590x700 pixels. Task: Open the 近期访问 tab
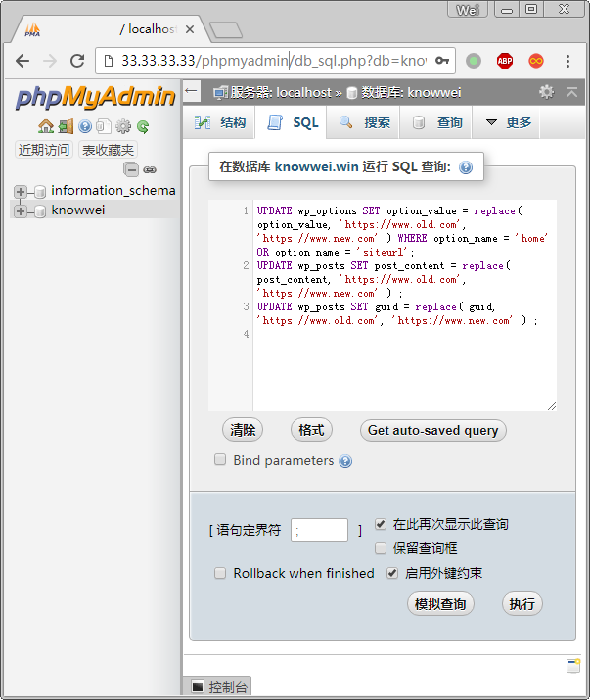[x=44, y=150]
